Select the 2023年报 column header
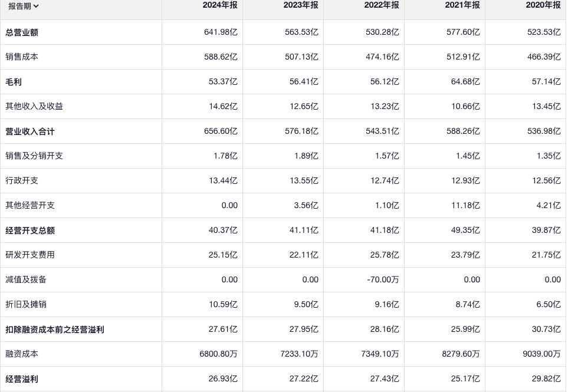Screen dimensions: 568x392 coord(301,5)
